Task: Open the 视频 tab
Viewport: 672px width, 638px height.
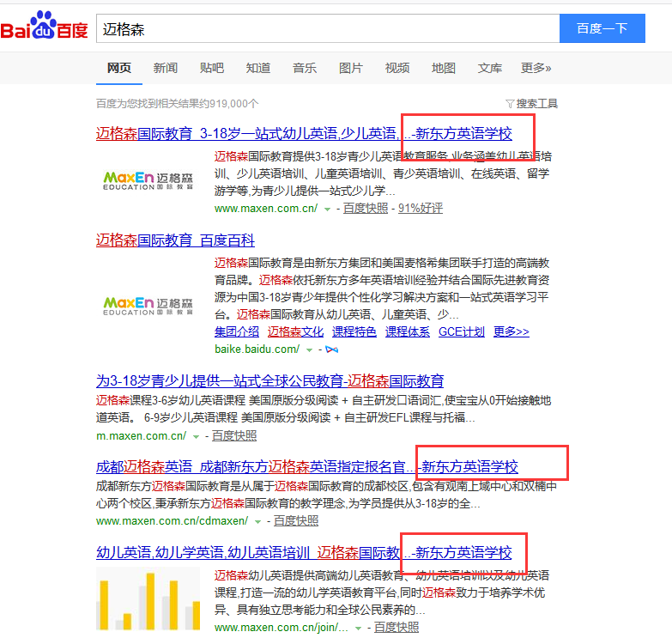Action: (397, 68)
